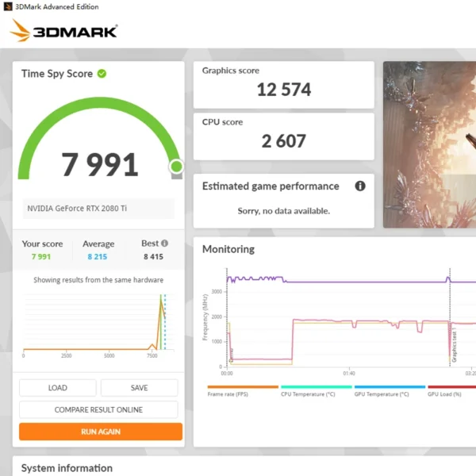The image size is (476, 476).
Task: Click the 'Sorry, no data available.' message
Action: [x=284, y=211]
